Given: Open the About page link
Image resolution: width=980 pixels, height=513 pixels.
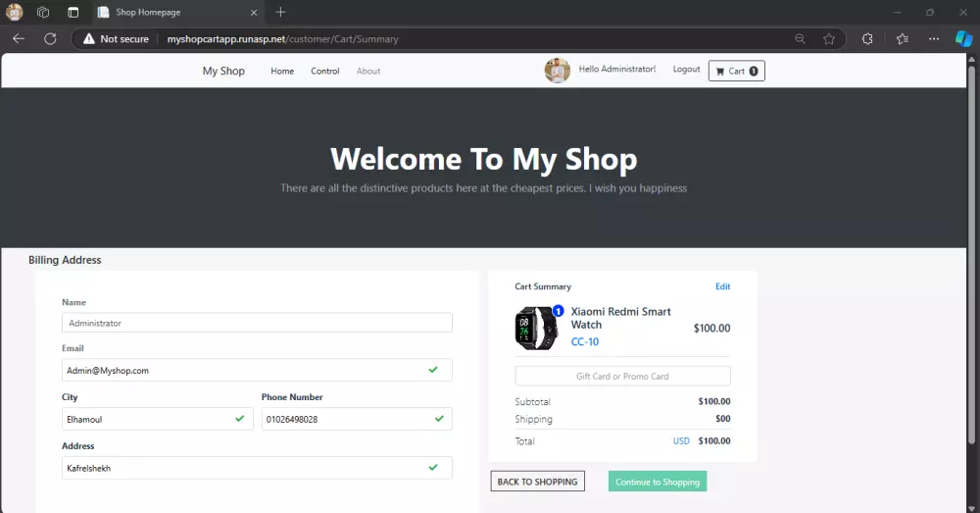Looking at the screenshot, I should coord(368,72).
